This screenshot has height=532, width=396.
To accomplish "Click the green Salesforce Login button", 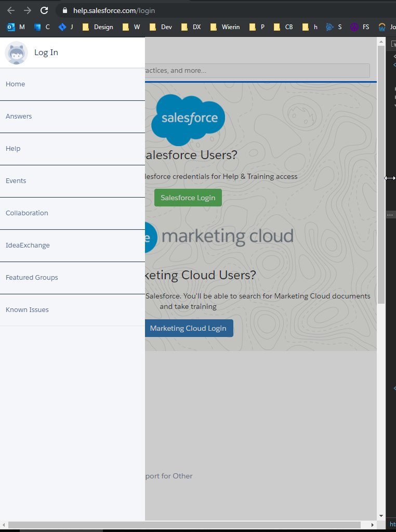I will [x=188, y=198].
